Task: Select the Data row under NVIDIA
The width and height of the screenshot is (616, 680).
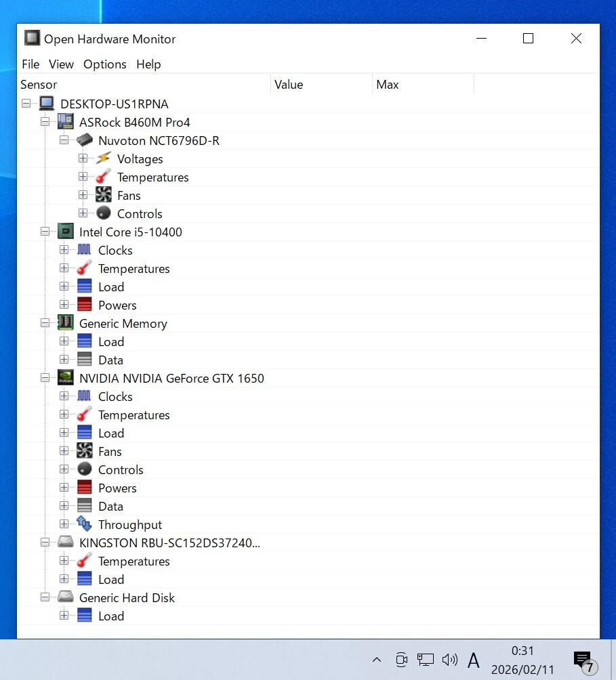Action: pos(308,506)
